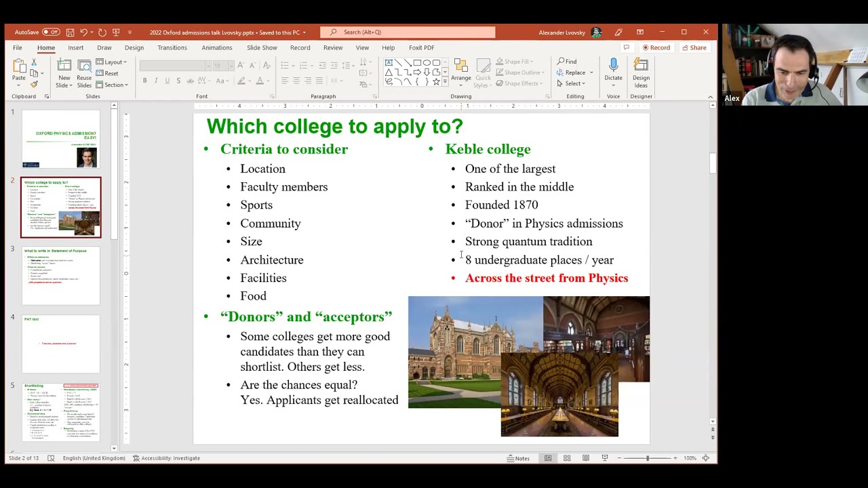The image size is (868, 488).
Task: Toggle Bold formatting
Action: tap(144, 81)
